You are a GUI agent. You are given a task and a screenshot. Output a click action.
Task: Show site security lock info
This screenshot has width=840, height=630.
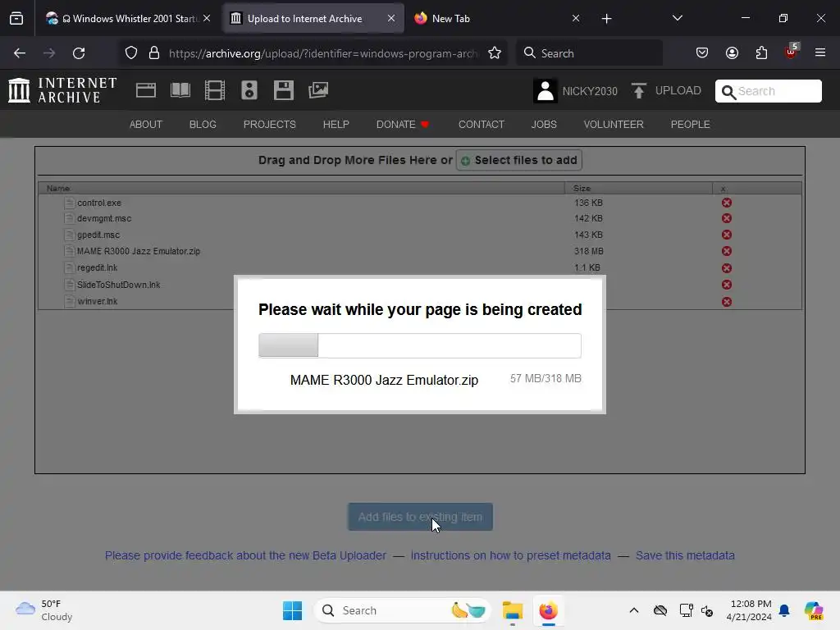(x=154, y=53)
